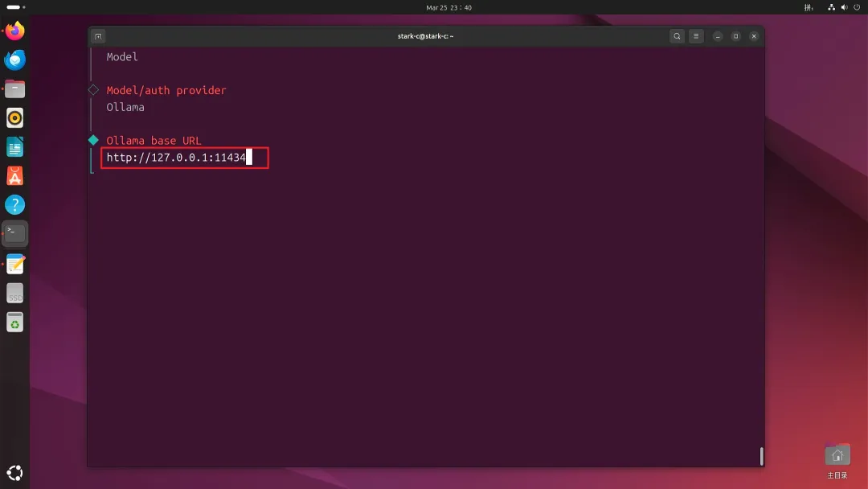Open Firefox from the dock
The width and height of the screenshot is (868, 489).
(15, 31)
